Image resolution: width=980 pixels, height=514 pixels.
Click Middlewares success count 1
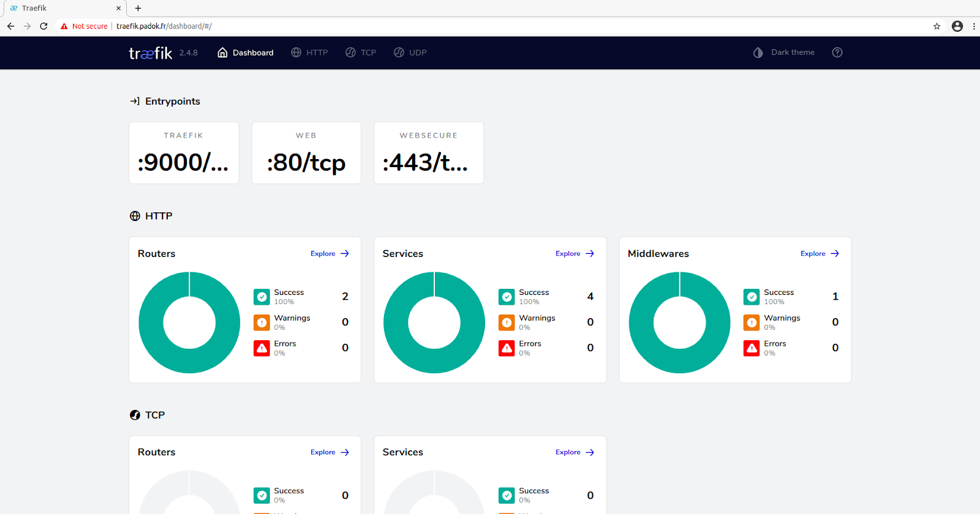point(835,297)
